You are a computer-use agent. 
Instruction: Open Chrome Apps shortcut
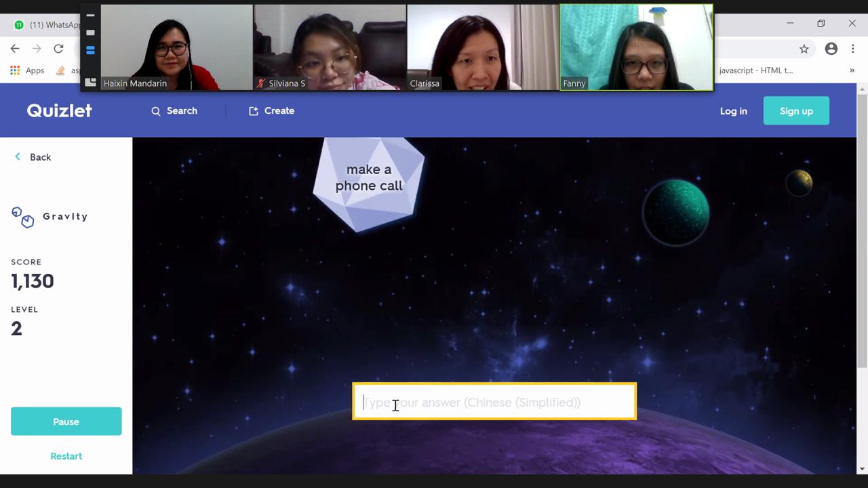point(27,70)
